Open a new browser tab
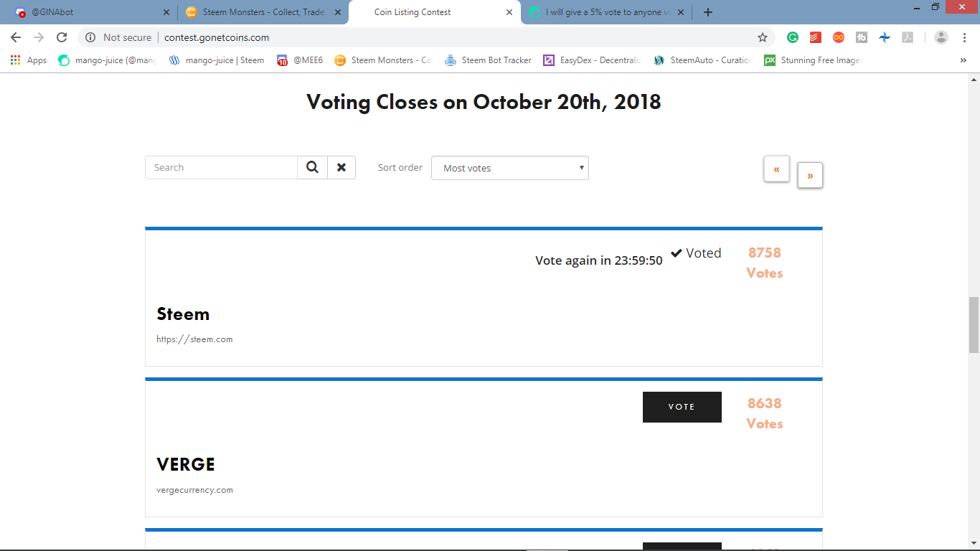This screenshot has width=980, height=551. tap(708, 12)
